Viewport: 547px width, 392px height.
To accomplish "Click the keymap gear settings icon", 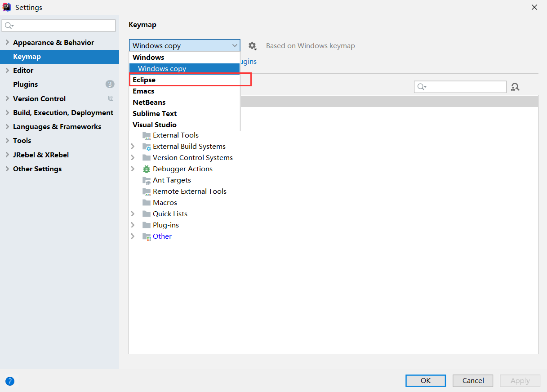I will tap(252, 46).
